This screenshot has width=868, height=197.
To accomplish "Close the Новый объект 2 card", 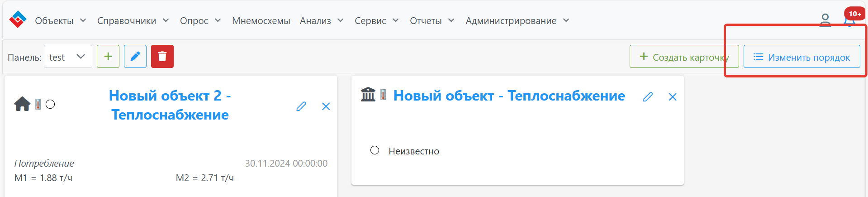I will 326,106.
